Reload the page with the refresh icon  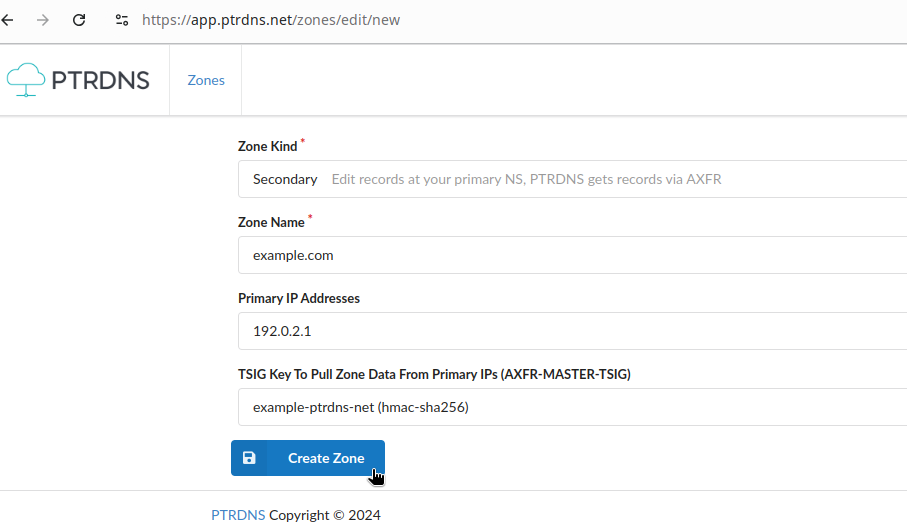[x=79, y=20]
